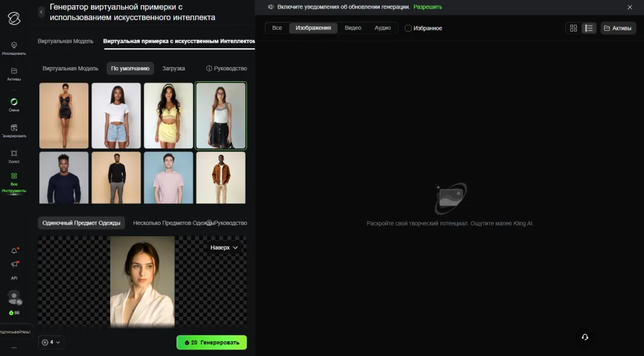The height and width of the screenshot is (356, 644).
Task: Enable the Избранное checkbox
Action: (x=408, y=28)
